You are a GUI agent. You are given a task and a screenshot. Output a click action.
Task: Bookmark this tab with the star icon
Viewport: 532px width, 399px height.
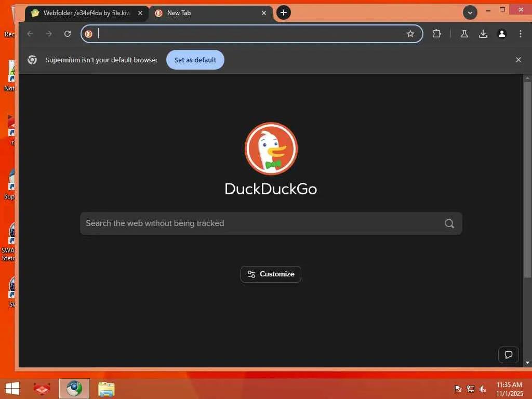click(410, 34)
